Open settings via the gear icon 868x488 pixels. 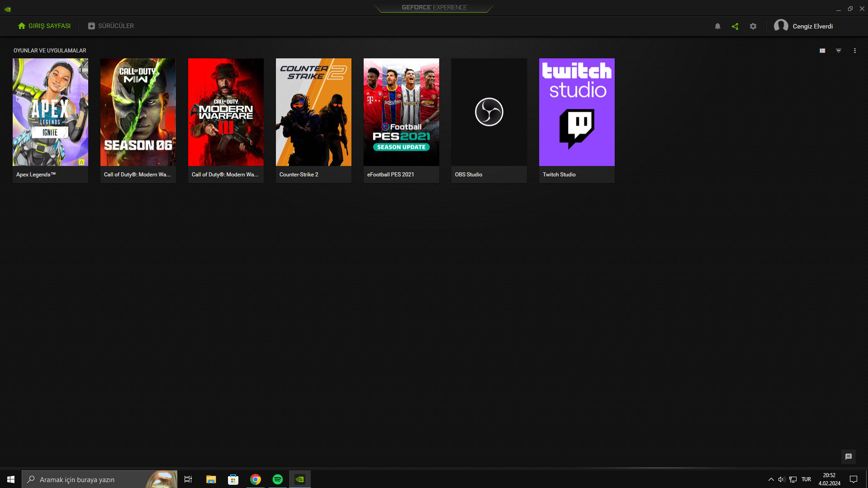click(x=753, y=26)
